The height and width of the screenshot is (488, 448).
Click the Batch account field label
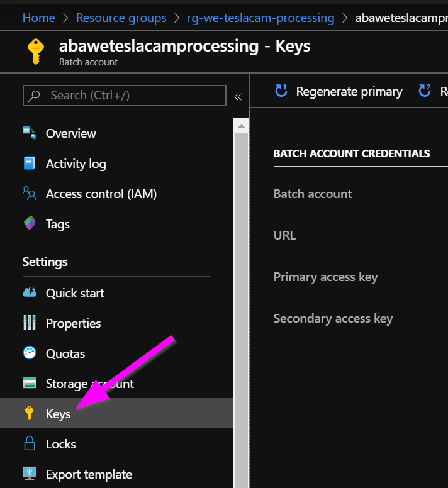313,194
